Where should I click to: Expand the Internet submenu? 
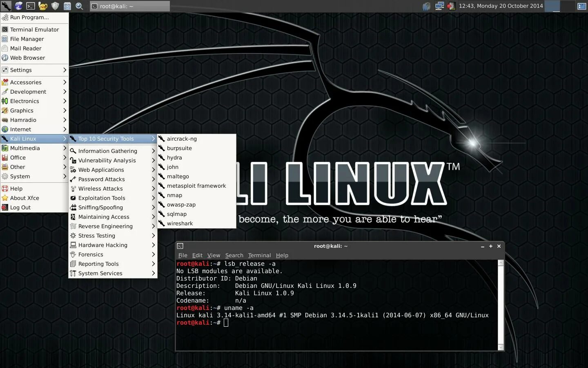tap(34, 129)
